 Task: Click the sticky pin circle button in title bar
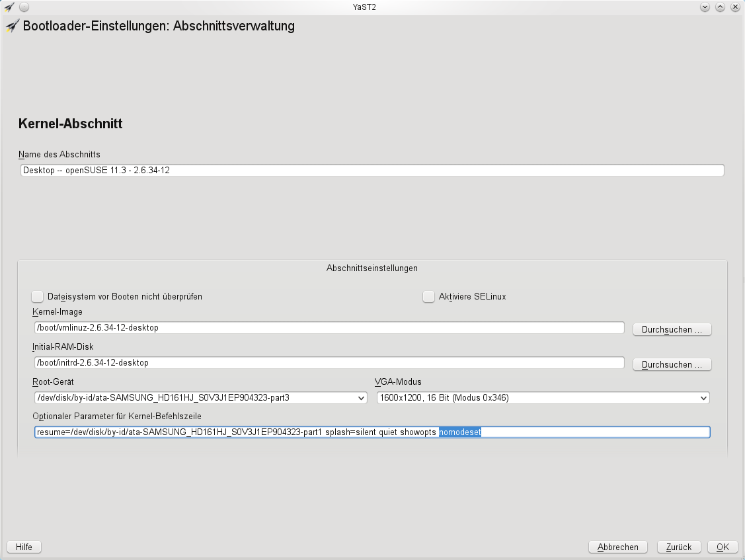[24, 7]
